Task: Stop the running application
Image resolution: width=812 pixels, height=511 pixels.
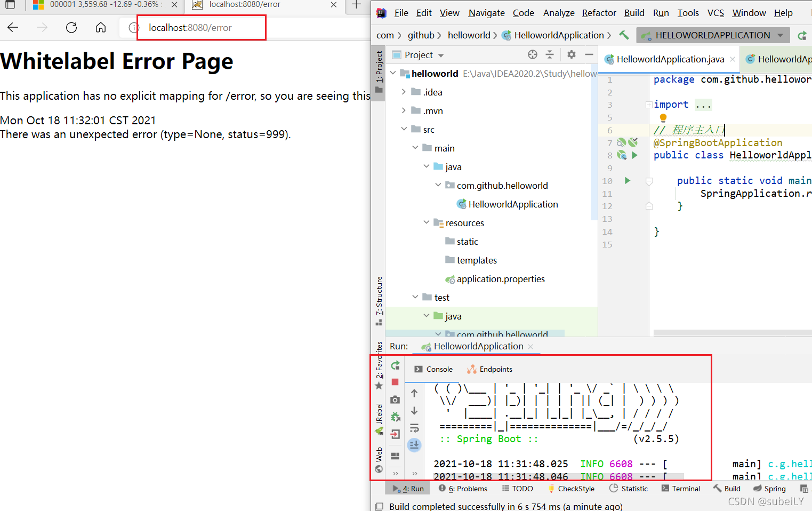Action: pyautogui.click(x=395, y=382)
